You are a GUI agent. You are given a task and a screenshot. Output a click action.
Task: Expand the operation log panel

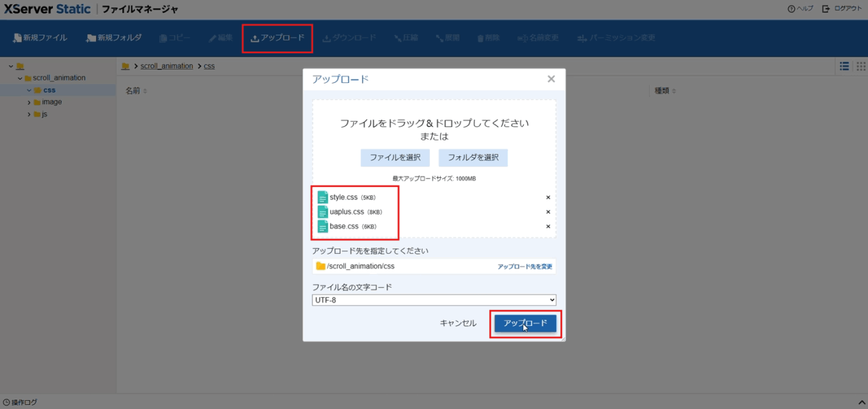coord(861,402)
